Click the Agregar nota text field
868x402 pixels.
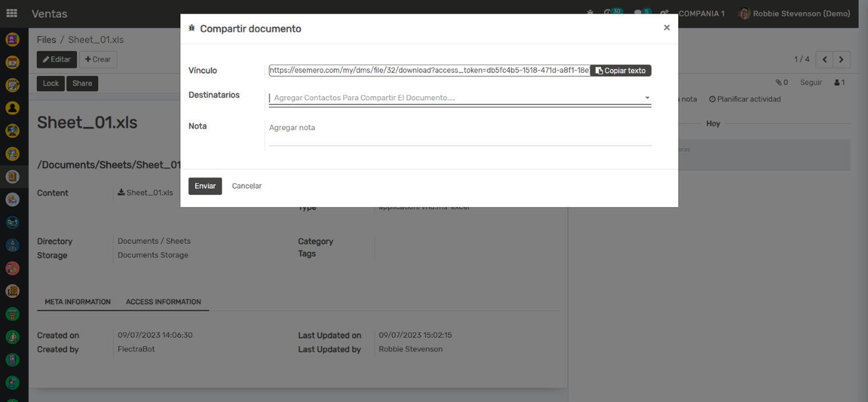pos(459,128)
